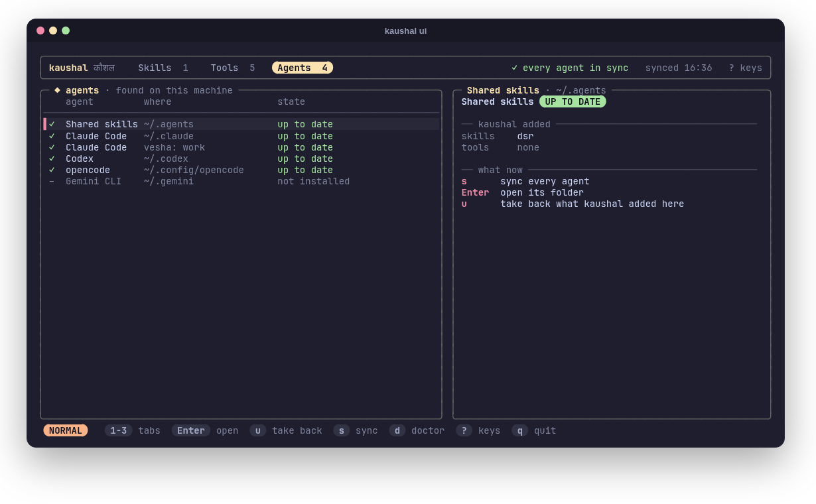Click the 'what now' section heading
Viewport: 816px width, 504px height.
coord(500,170)
